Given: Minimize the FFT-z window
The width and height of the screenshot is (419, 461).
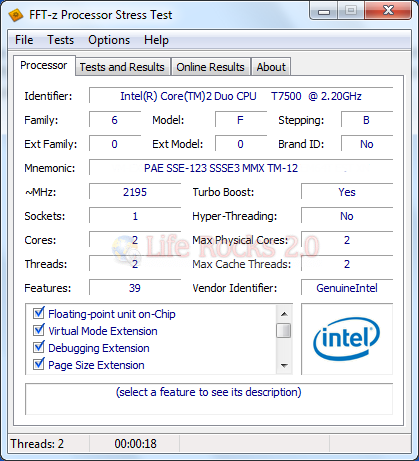Looking at the screenshot, I should pos(324,11).
